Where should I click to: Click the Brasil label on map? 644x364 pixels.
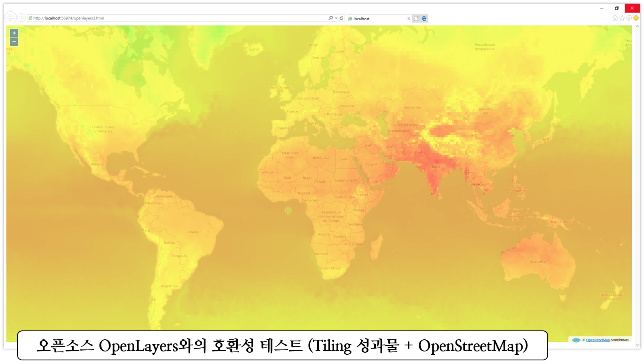click(193, 232)
